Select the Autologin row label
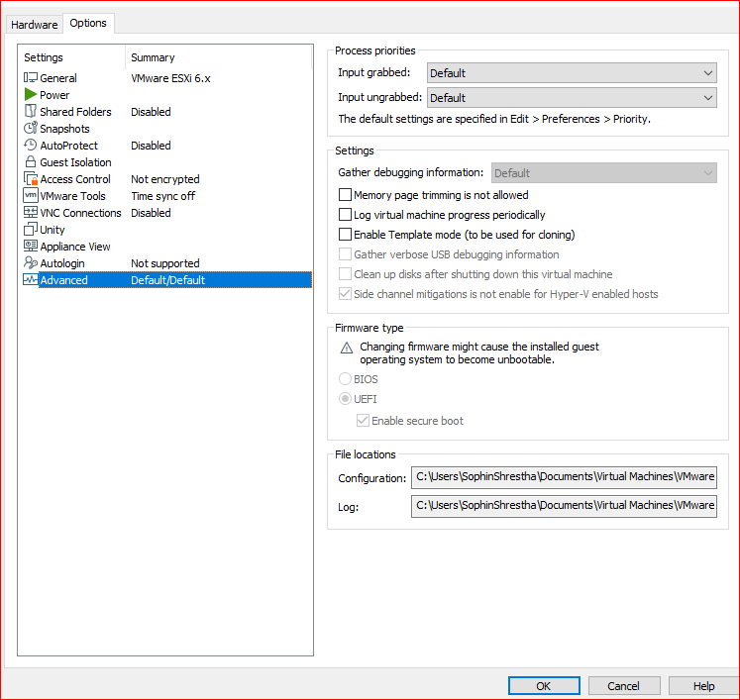740x700 pixels. click(62, 263)
